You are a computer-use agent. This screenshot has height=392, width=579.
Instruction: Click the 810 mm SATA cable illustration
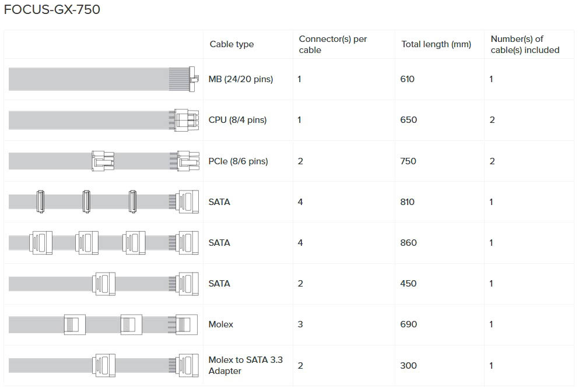(x=104, y=202)
